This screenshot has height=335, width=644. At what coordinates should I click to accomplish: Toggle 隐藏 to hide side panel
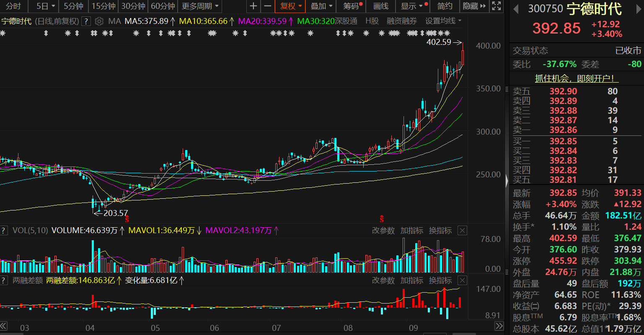(474, 6)
